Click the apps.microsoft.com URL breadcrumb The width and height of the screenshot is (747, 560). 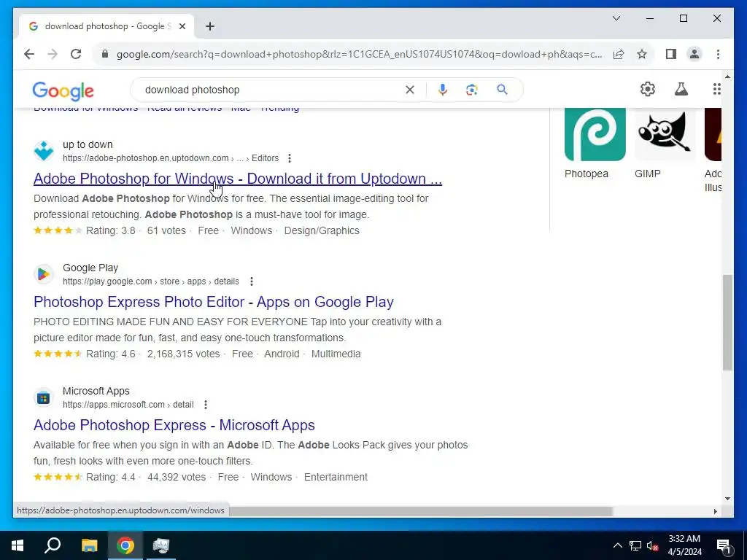[128, 405]
